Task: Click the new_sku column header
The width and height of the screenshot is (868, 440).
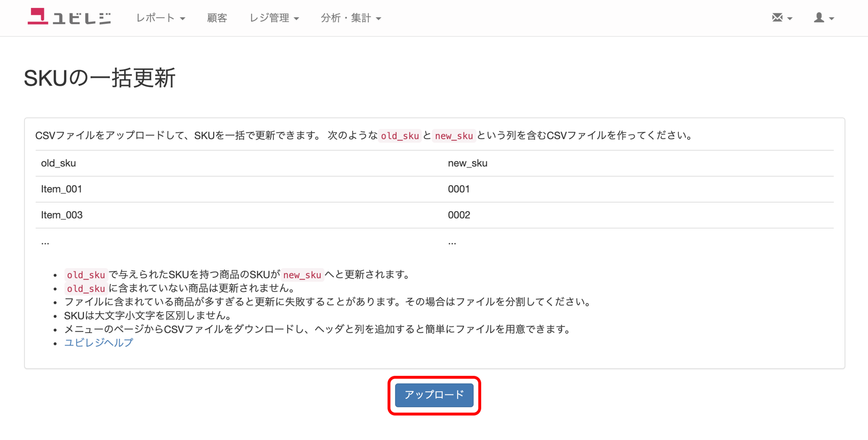Action: 467,163
